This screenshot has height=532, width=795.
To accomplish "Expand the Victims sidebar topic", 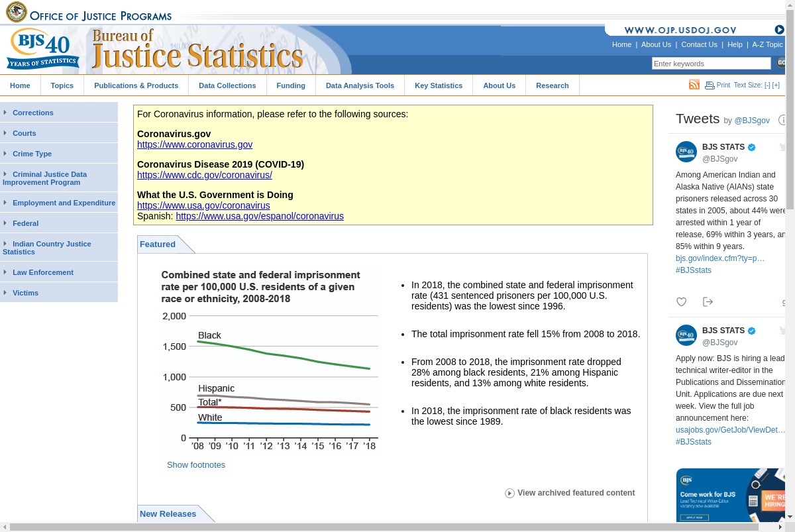I will click(59, 293).
